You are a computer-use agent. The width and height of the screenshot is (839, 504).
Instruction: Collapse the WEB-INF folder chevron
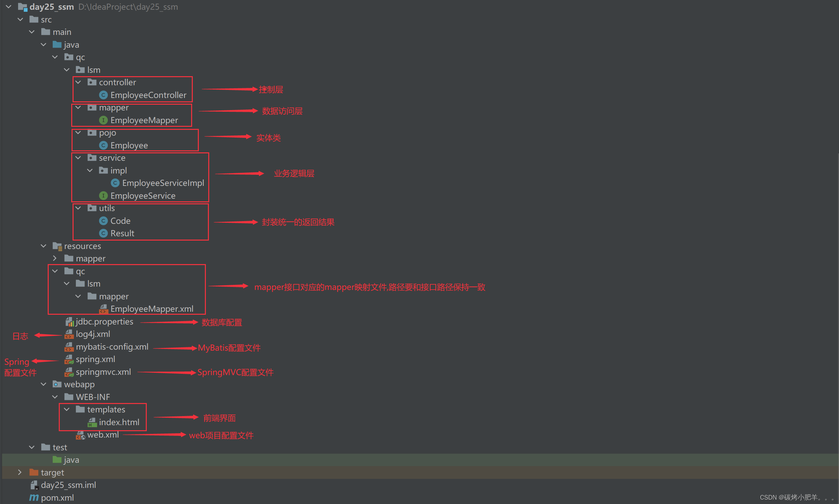click(x=55, y=397)
